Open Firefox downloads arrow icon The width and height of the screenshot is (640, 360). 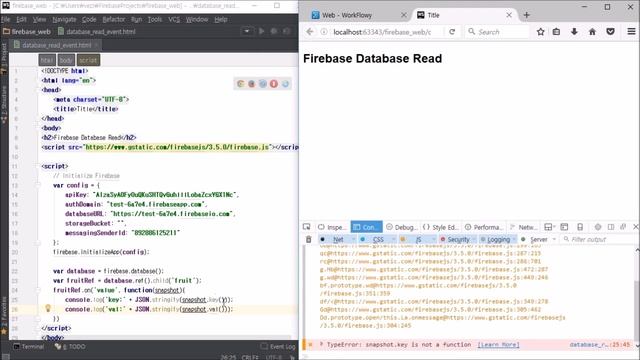[x=574, y=31]
